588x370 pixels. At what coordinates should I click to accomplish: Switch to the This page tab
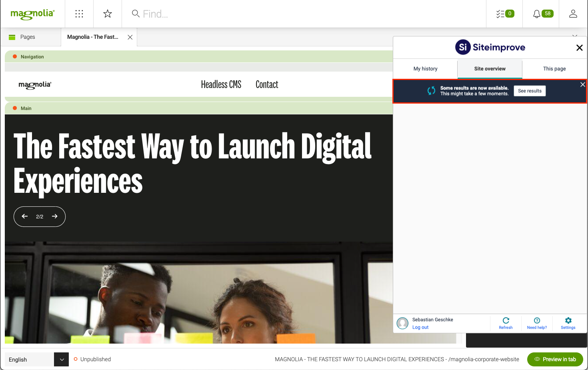[x=554, y=69]
